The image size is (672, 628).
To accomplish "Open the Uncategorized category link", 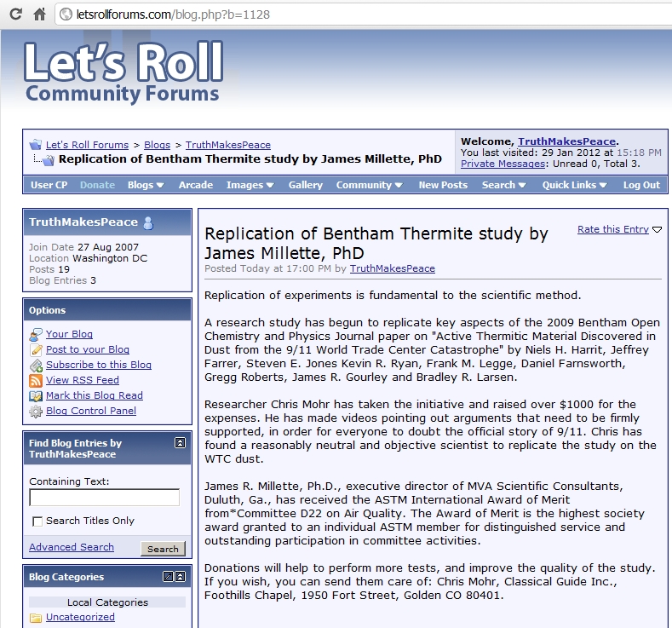I will [x=80, y=617].
